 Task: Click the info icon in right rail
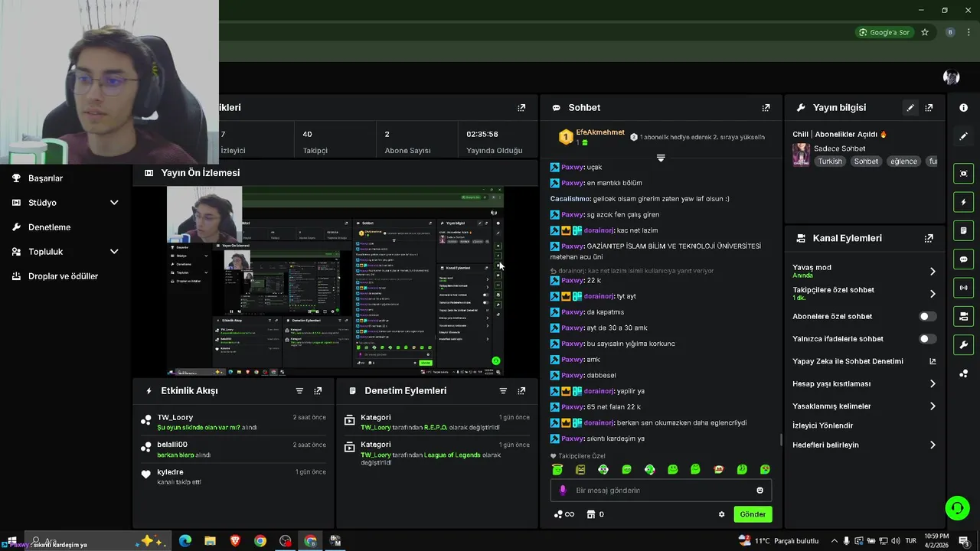(963, 108)
